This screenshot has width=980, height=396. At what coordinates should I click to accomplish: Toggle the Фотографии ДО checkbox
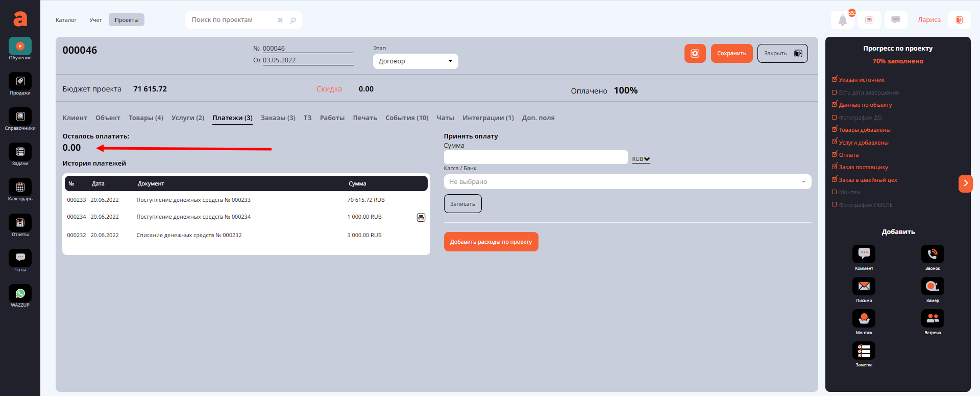point(835,118)
